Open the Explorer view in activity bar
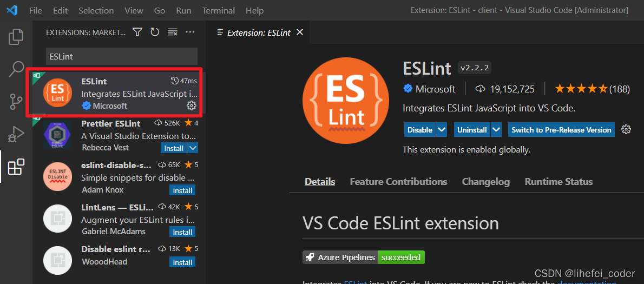 pos(16,37)
